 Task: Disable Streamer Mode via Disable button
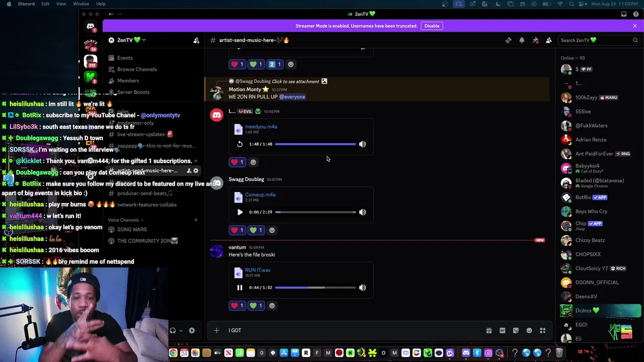click(x=432, y=26)
